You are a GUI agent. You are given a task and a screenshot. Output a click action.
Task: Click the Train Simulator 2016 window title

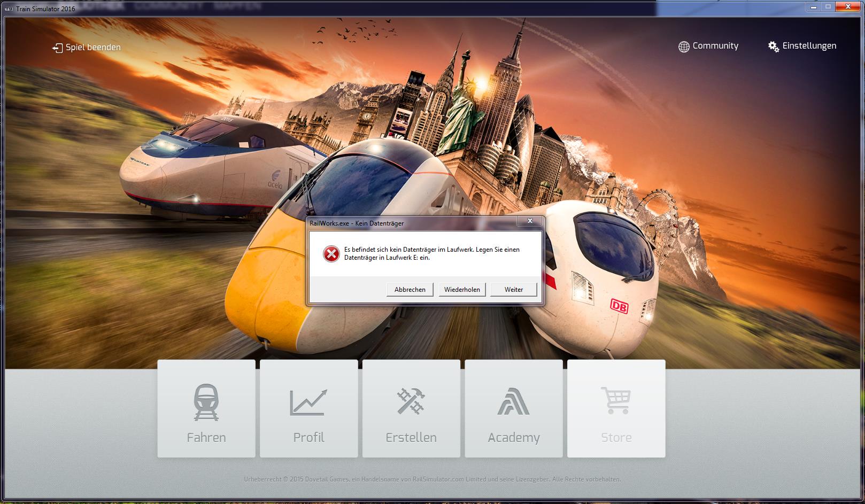pyautogui.click(x=45, y=9)
